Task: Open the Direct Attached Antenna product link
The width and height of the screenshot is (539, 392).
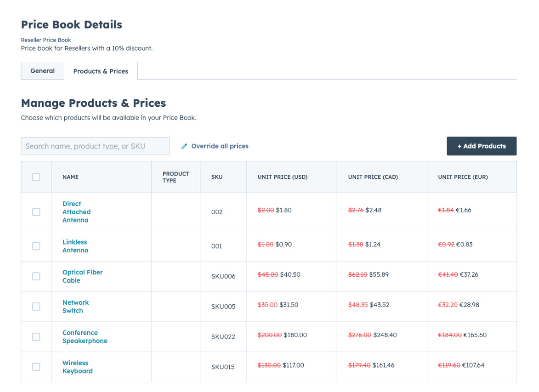Action: coord(76,212)
